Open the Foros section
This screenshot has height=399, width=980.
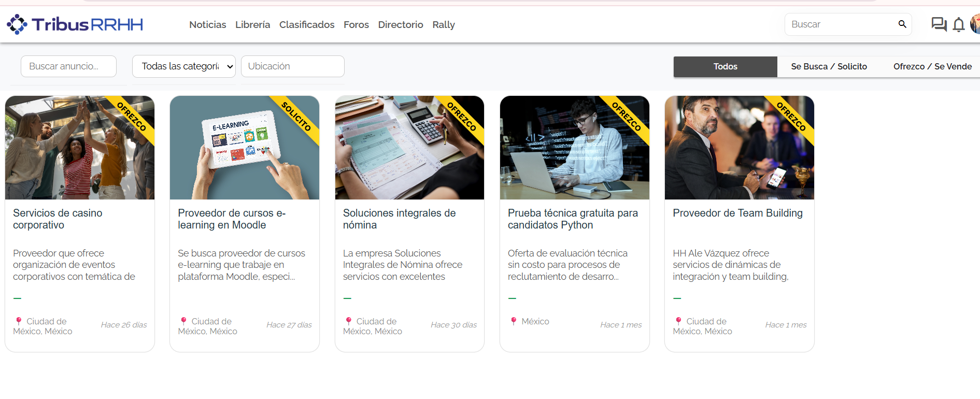(x=356, y=25)
